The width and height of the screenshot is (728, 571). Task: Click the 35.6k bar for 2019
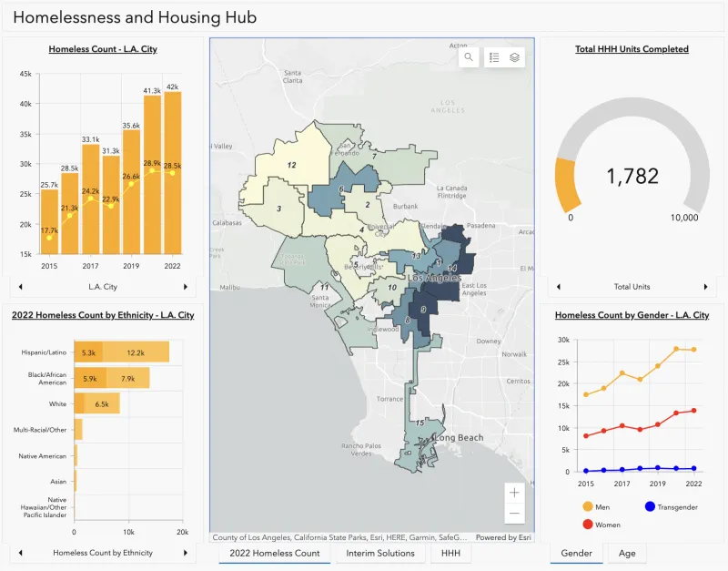[x=131, y=192]
